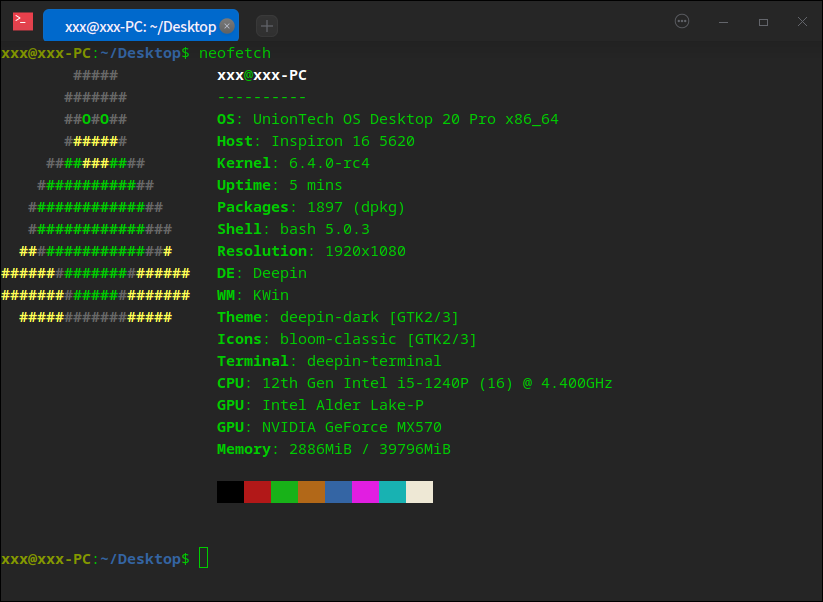Click the black color swatch in the palette

pos(230,491)
